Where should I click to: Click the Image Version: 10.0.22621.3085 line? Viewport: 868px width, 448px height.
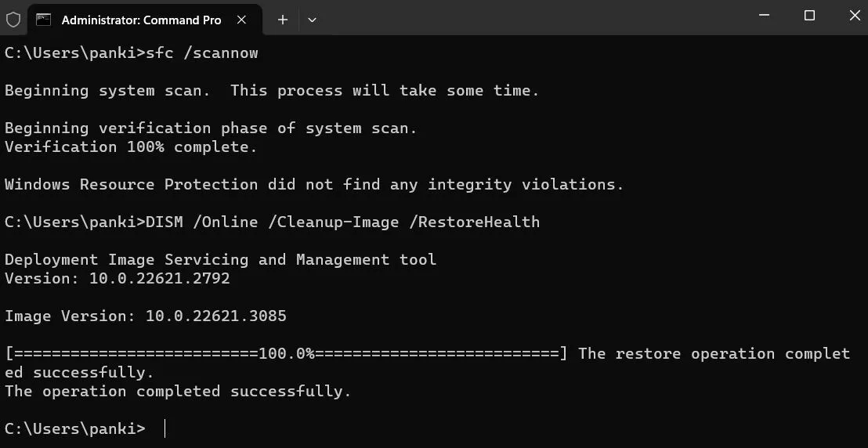[146, 316]
